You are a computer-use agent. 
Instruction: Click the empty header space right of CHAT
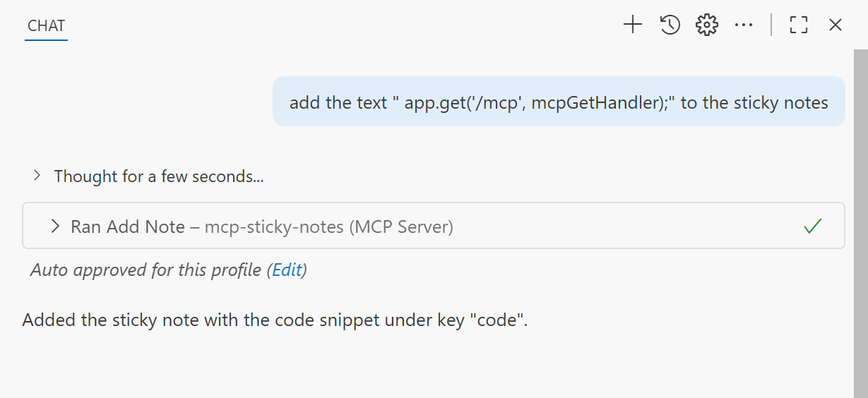click(339, 25)
